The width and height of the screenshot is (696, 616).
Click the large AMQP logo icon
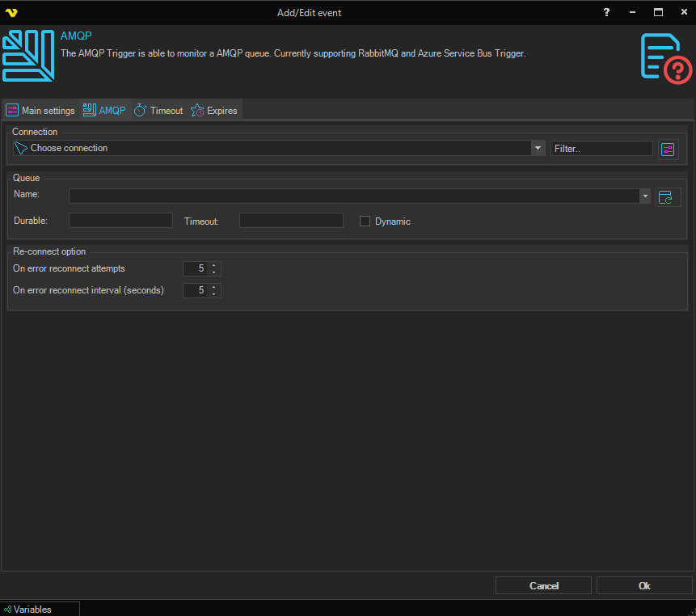pos(28,56)
